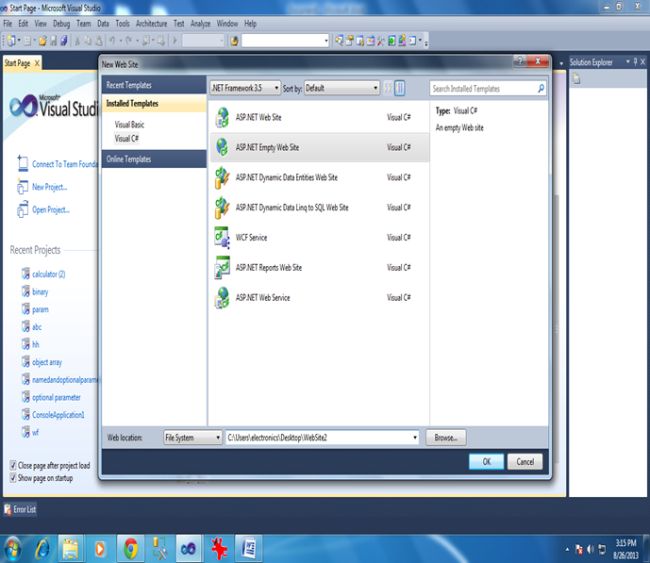
Task: Open the Sort by Default dropdown
Action: click(x=342, y=88)
